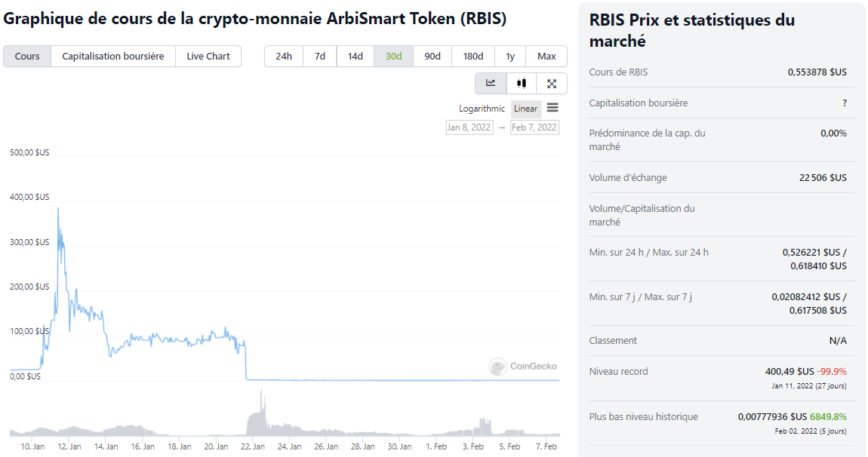The image size is (868, 457).
Task: Click the all-time low 0,00777936 $US
Action: pos(772,416)
